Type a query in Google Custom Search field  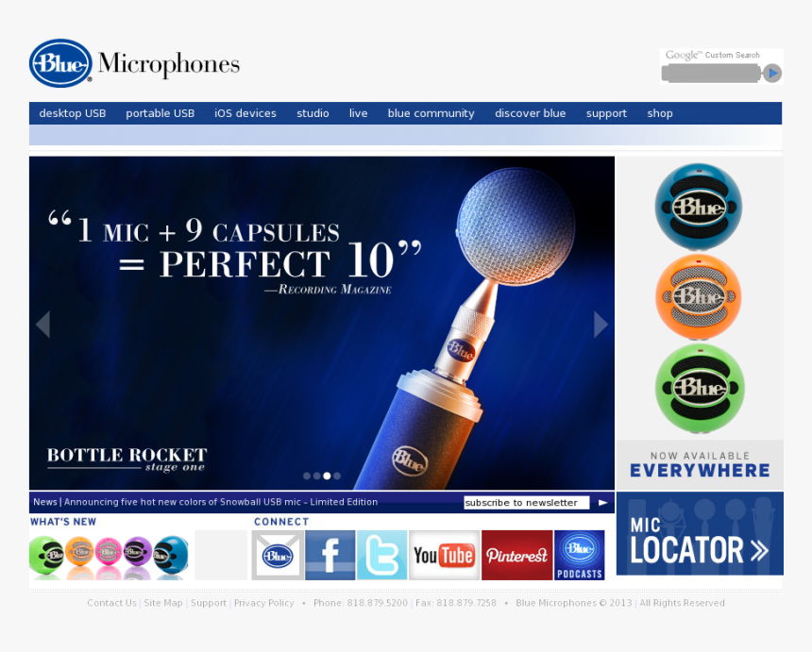click(x=710, y=72)
